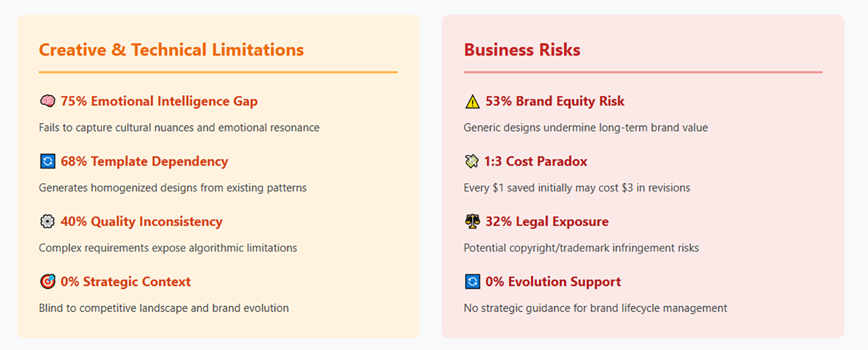
Task: Click the 0% Strategic Context title
Action: coord(126,282)
